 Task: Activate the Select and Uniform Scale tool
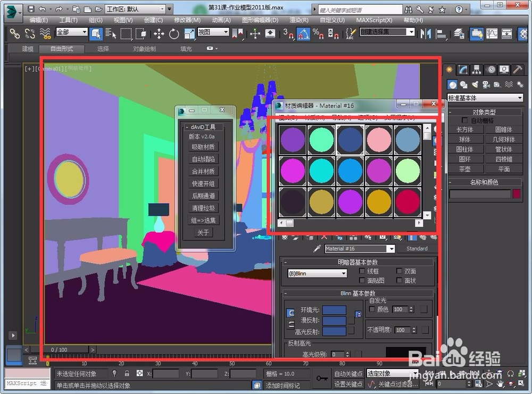(x=189, y=33)
